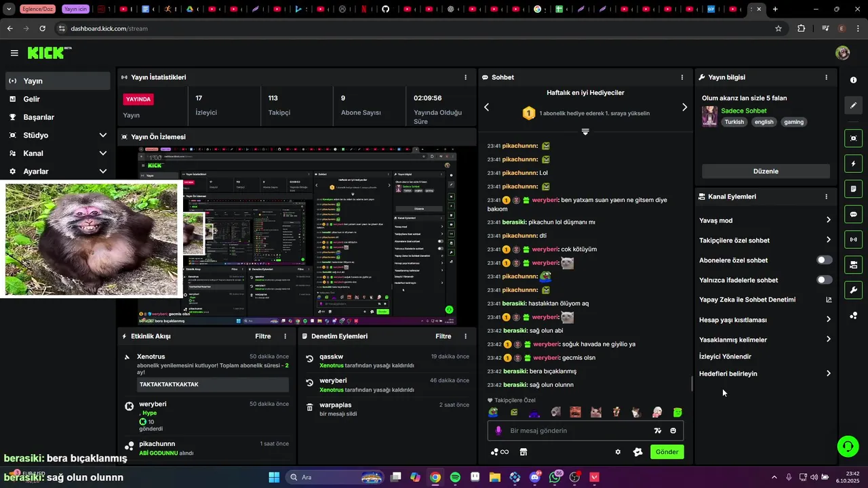Screen dimensions: 868x488
Task: Toggle the wrench widget icon in the right rail
Action: pos(853,290)
